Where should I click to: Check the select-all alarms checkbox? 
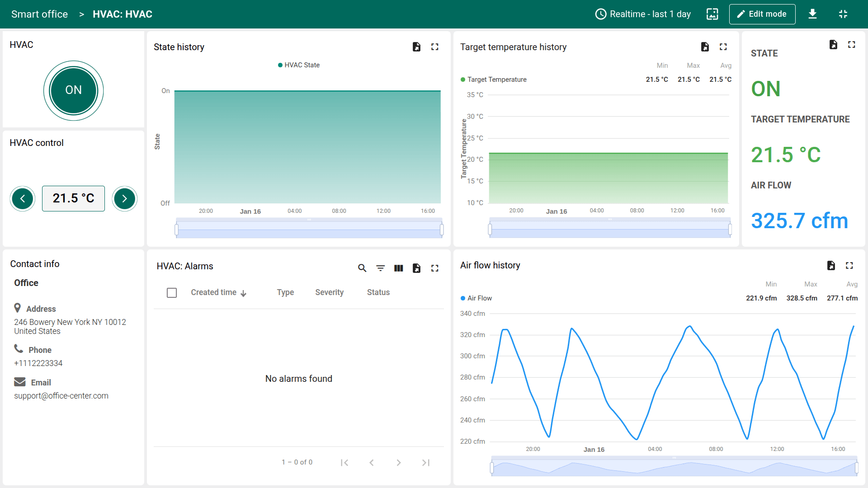[x=172, y=293]
